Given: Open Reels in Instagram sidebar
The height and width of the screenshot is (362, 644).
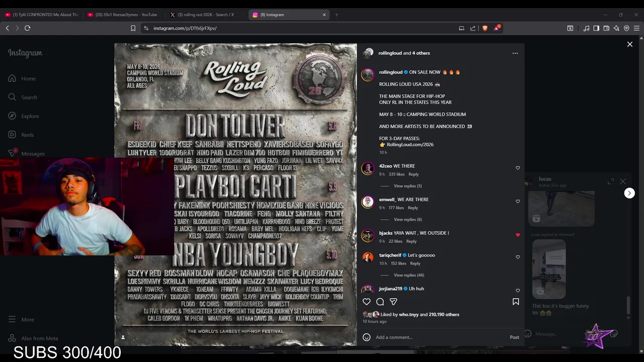Looking at the screenshot, I should [21, 135].
